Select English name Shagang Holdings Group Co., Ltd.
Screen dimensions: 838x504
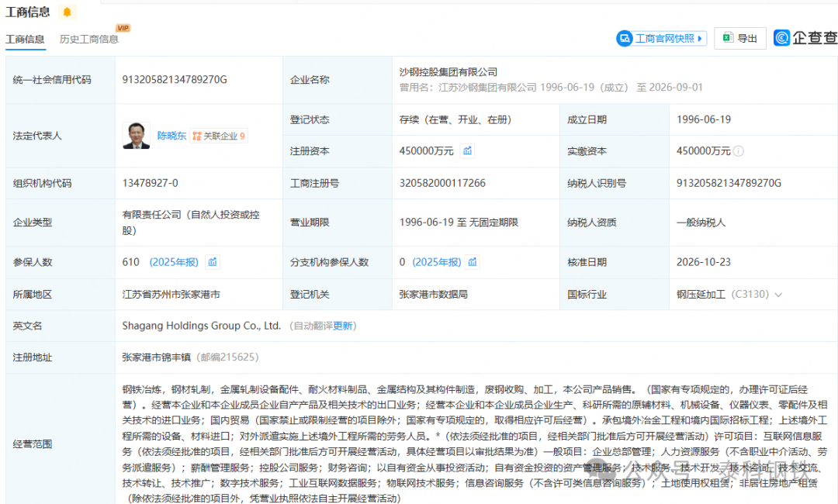pyautogui.click(x=202, y=326)
